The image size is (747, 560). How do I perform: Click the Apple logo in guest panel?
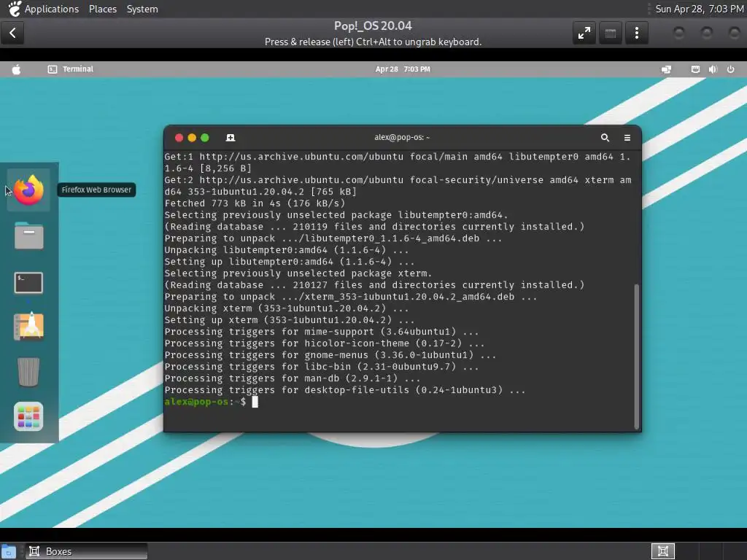[16, 69]
